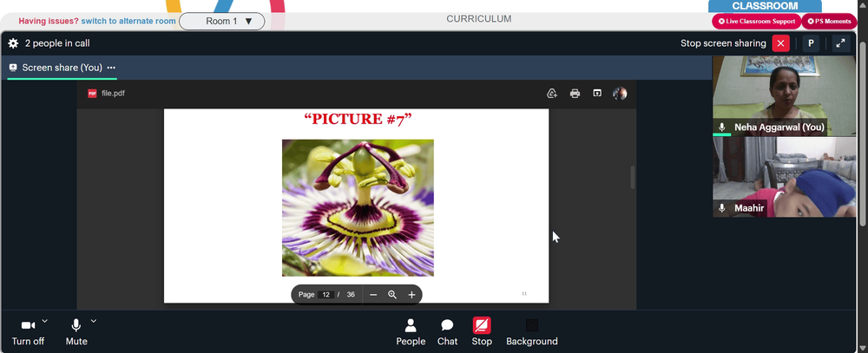Turn off the camera

pos(29,332)
